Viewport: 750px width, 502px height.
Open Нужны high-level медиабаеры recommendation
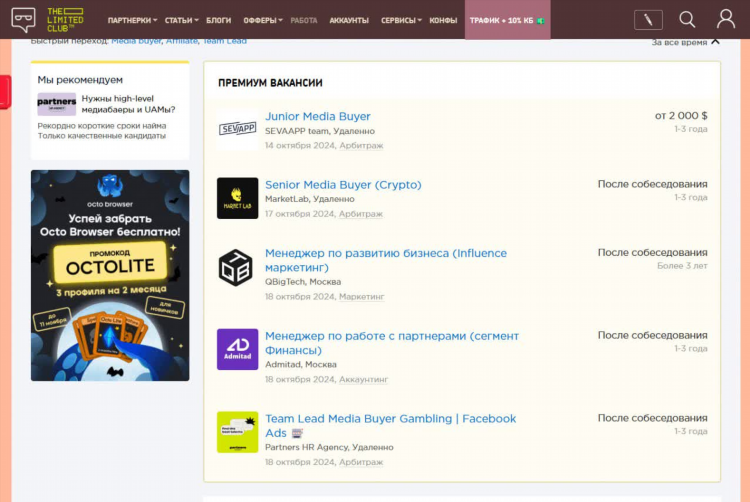(128, 104)
